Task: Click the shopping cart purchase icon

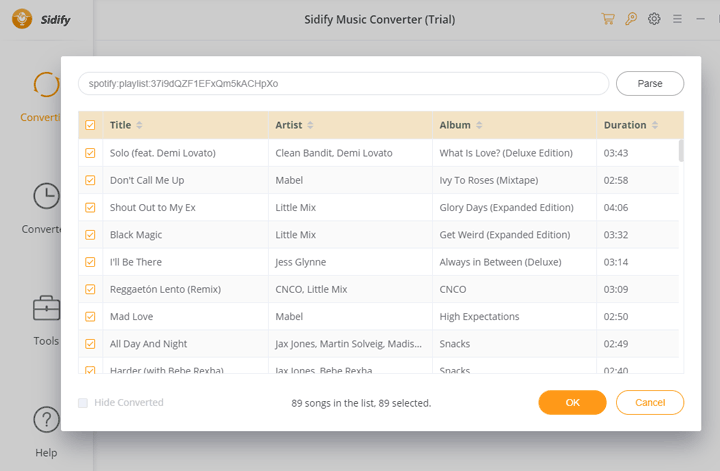Action: [x=608, y=19]
